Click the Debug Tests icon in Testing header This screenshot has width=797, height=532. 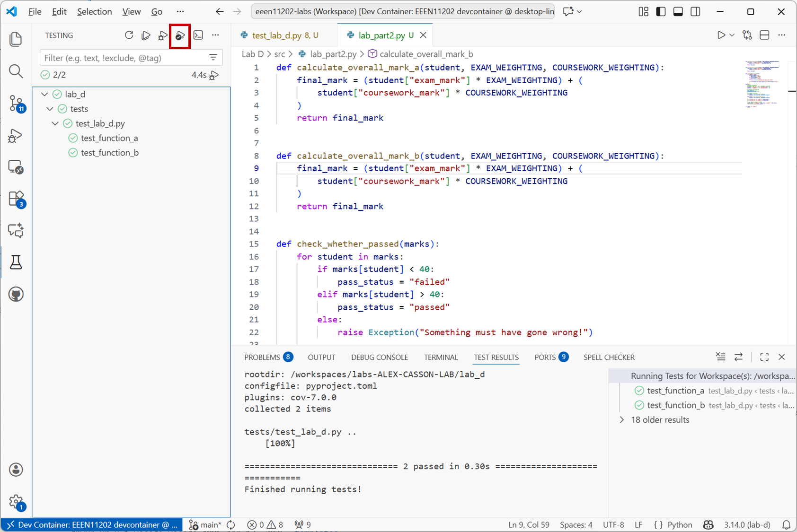pyautogui.click(x=163, y=35)
